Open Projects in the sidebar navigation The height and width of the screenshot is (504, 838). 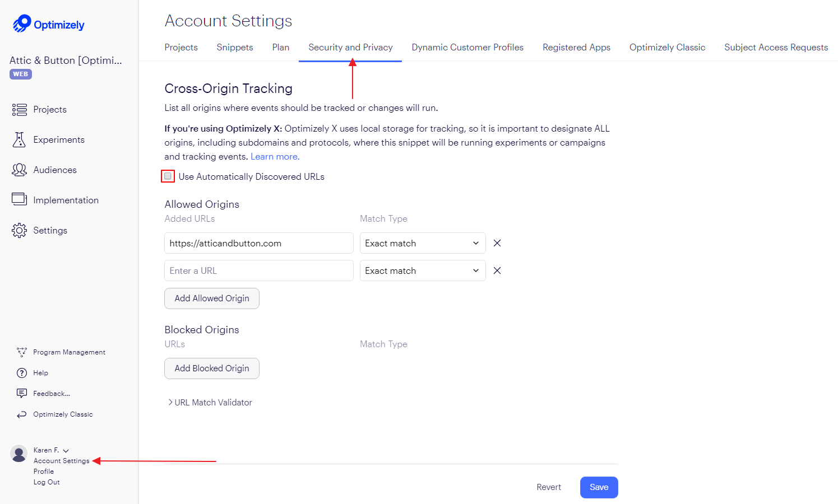coord(50,110)
